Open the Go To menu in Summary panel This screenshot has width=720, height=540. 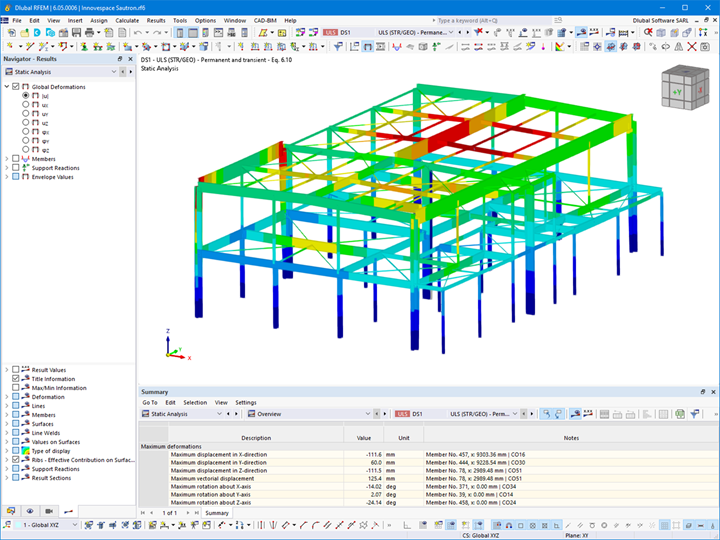coord(150,403)
